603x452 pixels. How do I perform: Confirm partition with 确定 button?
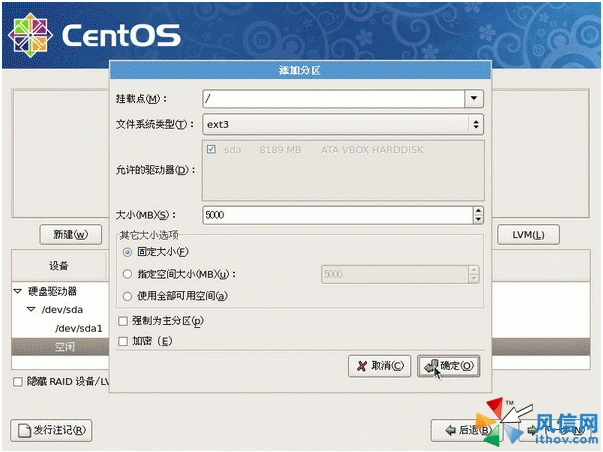[x=447, y=366]
